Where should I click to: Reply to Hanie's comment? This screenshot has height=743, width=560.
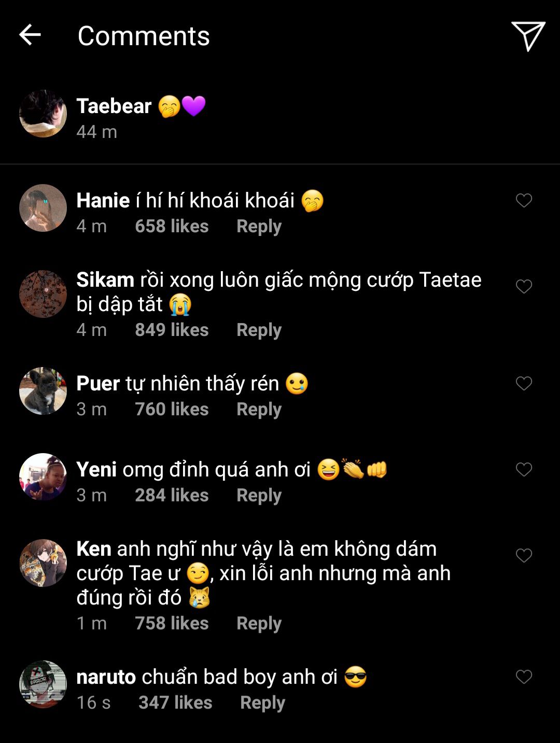259,227
